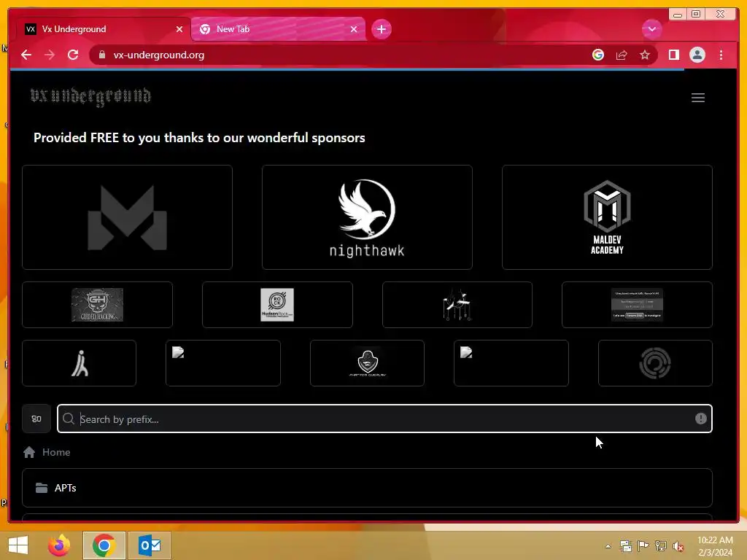
Task: Click the Home house icon
Action: pos(29,452)
